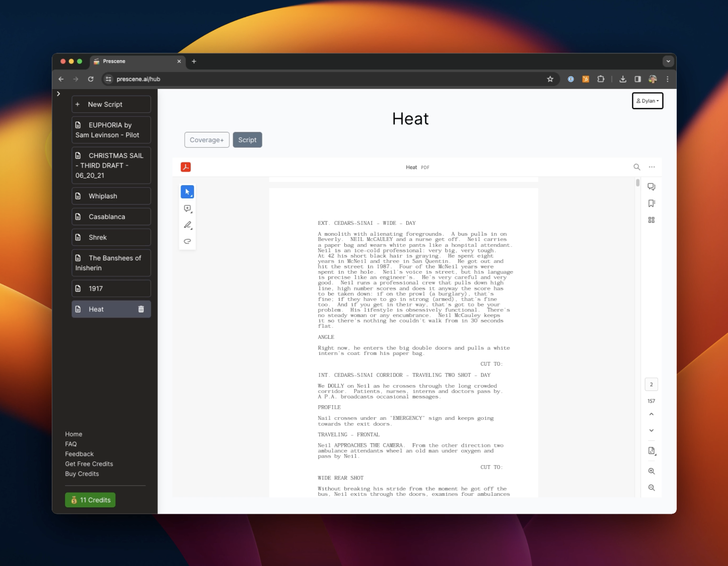Select the Heat script in sidebar

[111, 309]
